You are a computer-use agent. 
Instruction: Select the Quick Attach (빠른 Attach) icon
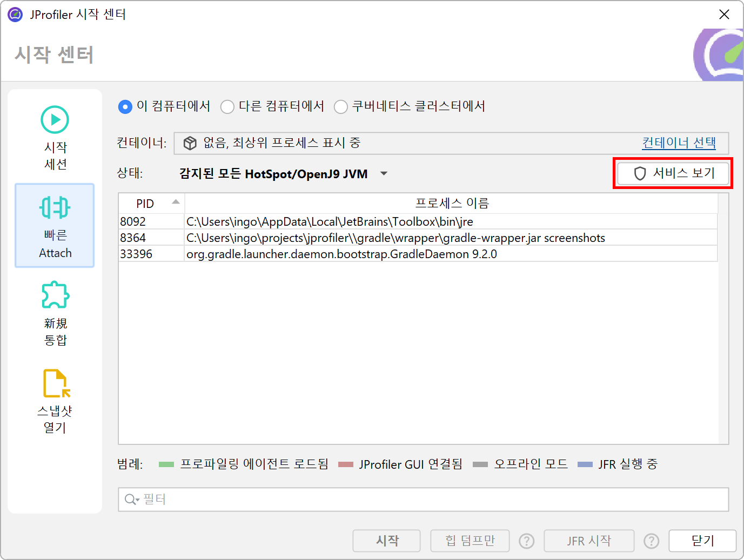coord(55,208)
